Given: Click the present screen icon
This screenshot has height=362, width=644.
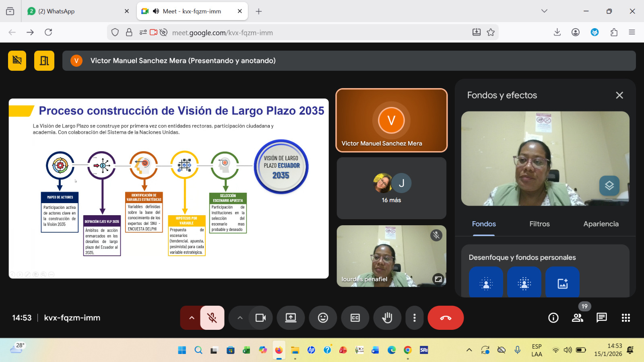Looking at the screenshot, I should [291, 318].
